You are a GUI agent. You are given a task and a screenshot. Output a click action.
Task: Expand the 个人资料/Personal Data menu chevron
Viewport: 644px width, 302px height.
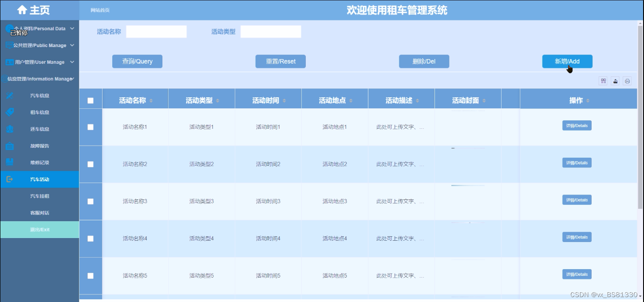(72, 28)
